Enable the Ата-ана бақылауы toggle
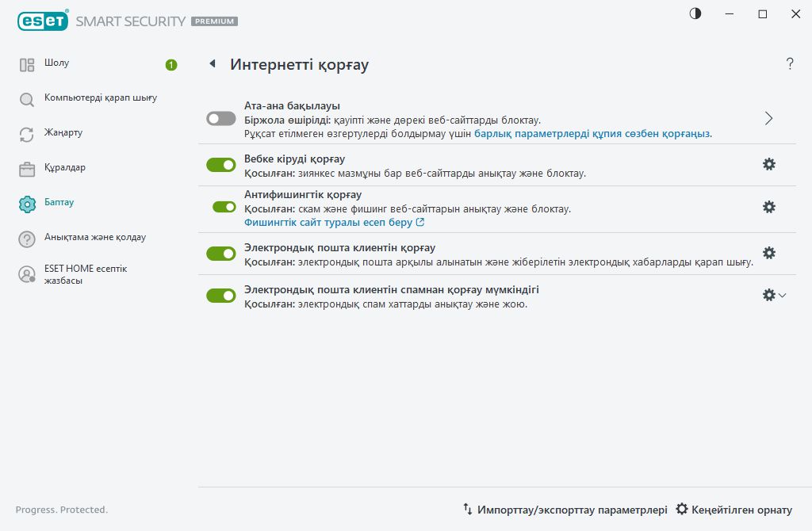This screenshot has height=531, width=812. coord(221,119)
